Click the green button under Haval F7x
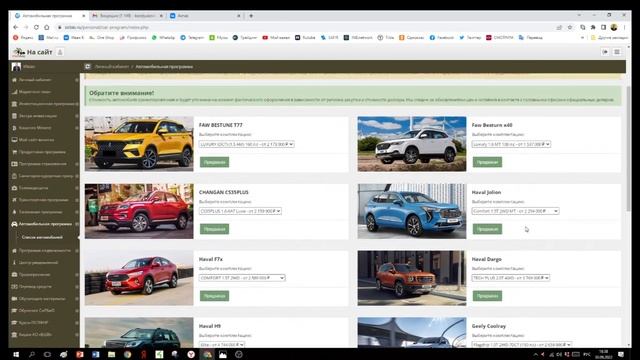 214,296
